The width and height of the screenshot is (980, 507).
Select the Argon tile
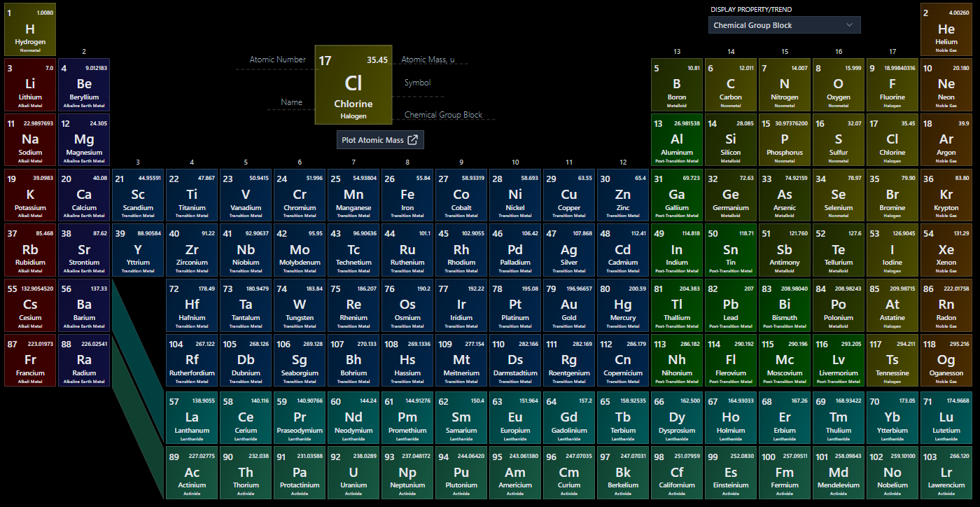coord(946,140)
